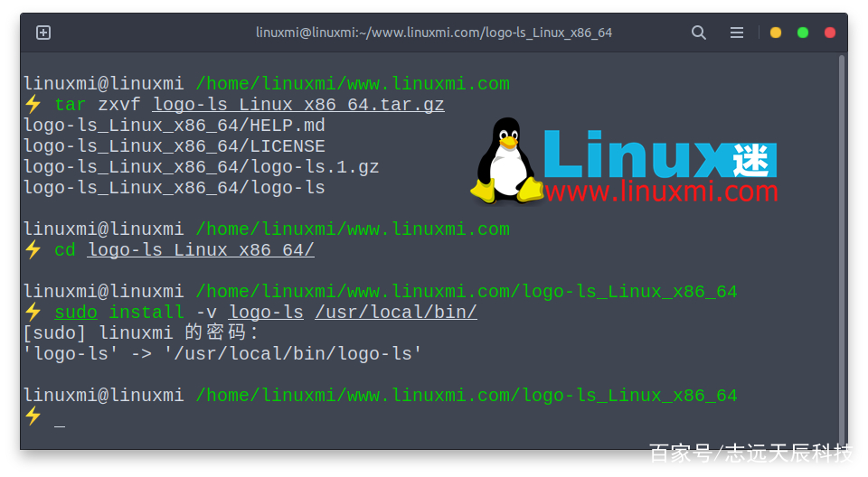Select the 'logo-ls_Linux_x86_64/HELP.md' line
The width and height of the screenshot is (868, 477).
(174, 126)
